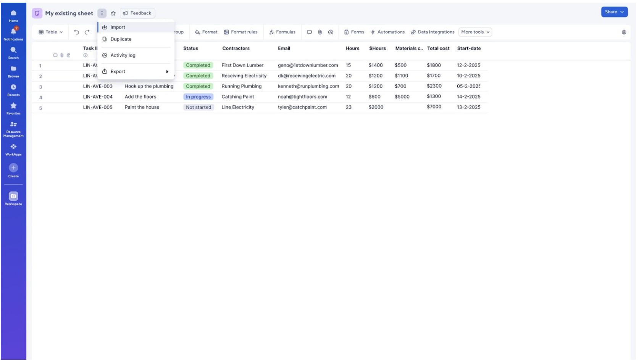Viewport: 639px width, 364px height.
Task: Favorite the sheet using the star toggle
Action: pos(113,13)
